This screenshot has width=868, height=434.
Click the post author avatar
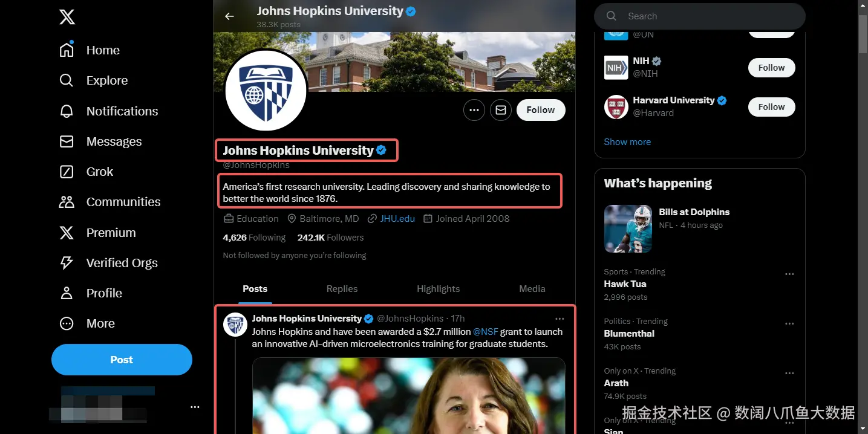click(235, 325)
